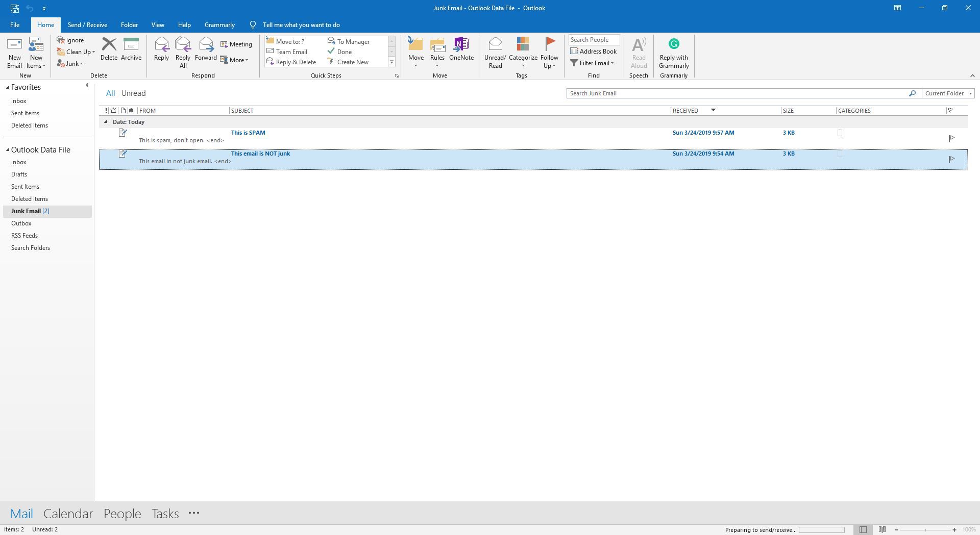Open the Current Folder search scope dropdown
The width and height of the screenshot is (980, 535).
948,93
